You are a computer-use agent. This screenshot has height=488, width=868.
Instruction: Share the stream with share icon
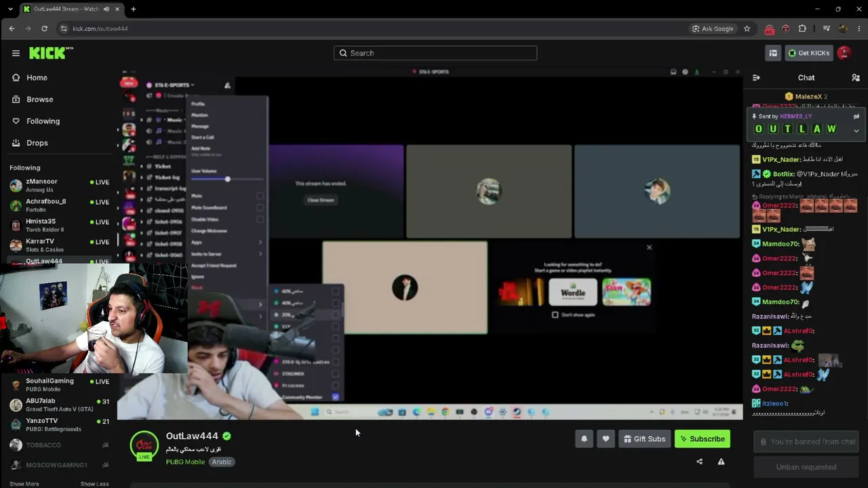point(699,462)
